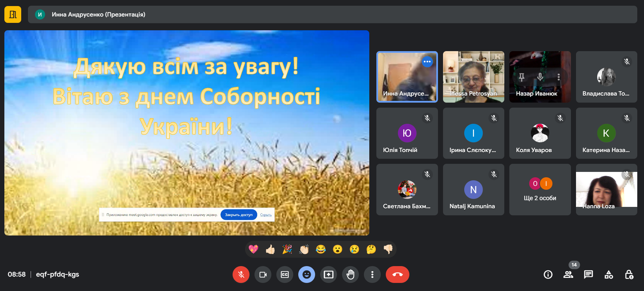Viewport: 644px width, 291px height.
Task: Leave the call with red hang-up button
Action: tap(398, 275)
